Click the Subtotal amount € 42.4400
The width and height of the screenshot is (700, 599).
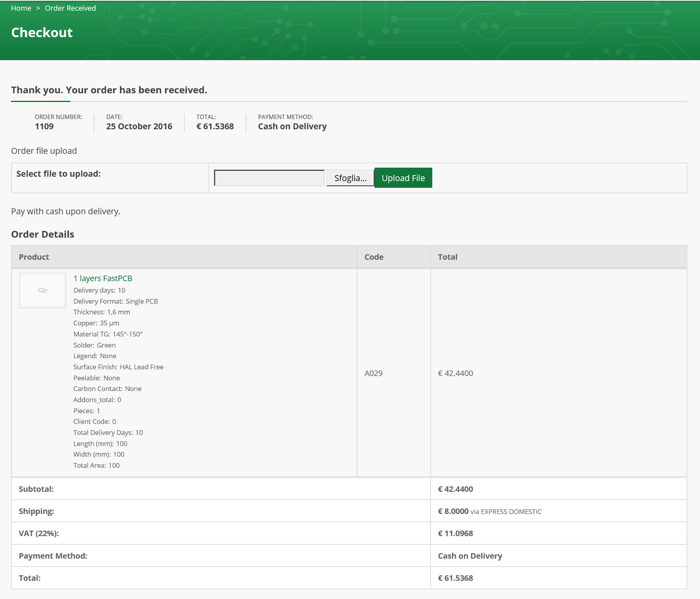click(456, 489)
